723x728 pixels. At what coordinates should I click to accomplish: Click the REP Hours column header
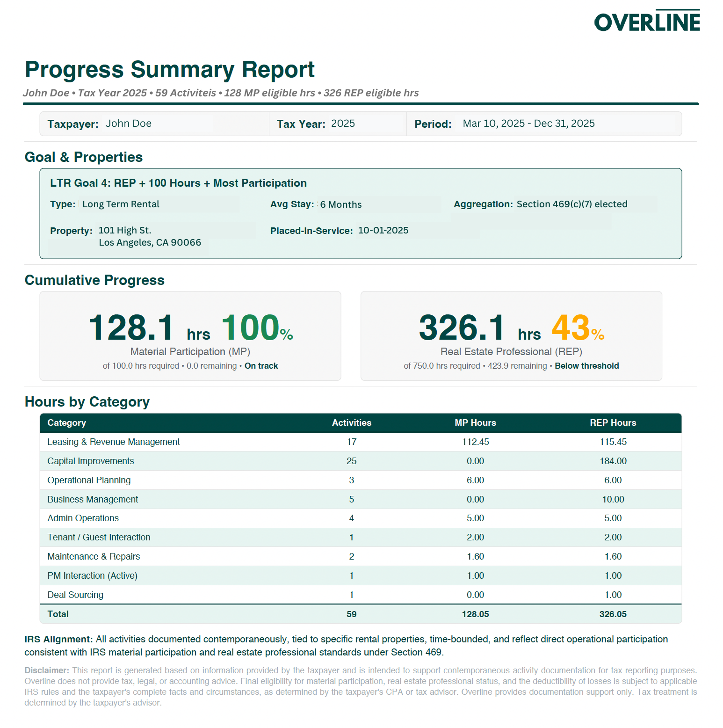613,423
